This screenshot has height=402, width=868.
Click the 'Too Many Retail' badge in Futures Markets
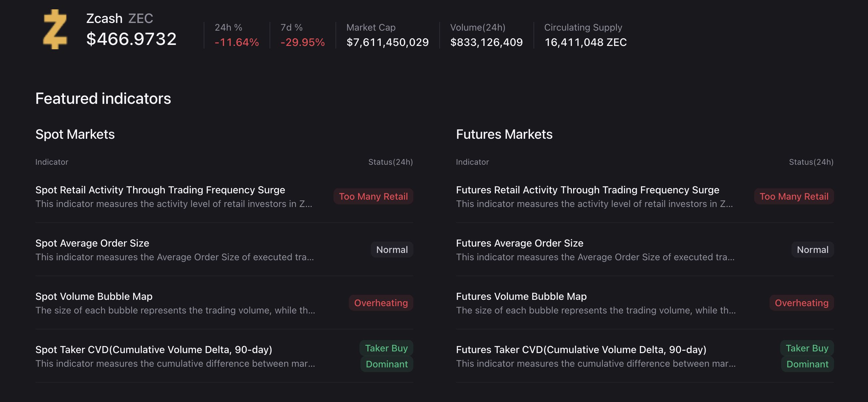[x=793, y=196]
